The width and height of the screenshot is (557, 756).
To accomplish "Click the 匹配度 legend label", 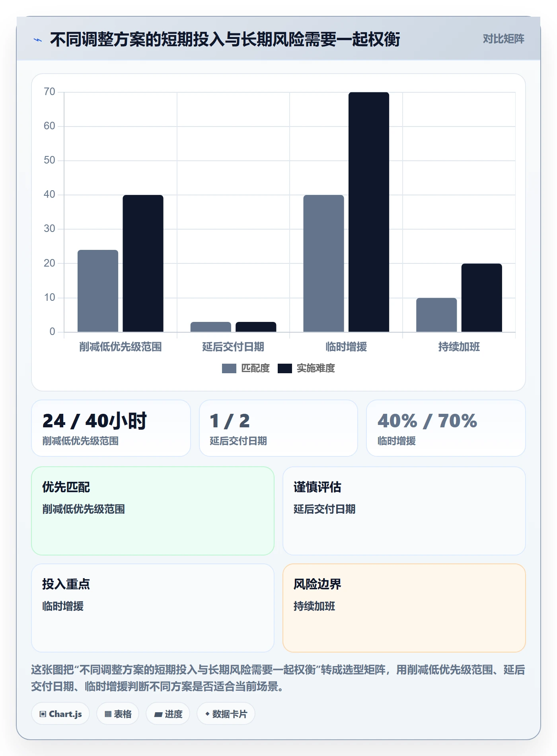I will click(255, 368).
